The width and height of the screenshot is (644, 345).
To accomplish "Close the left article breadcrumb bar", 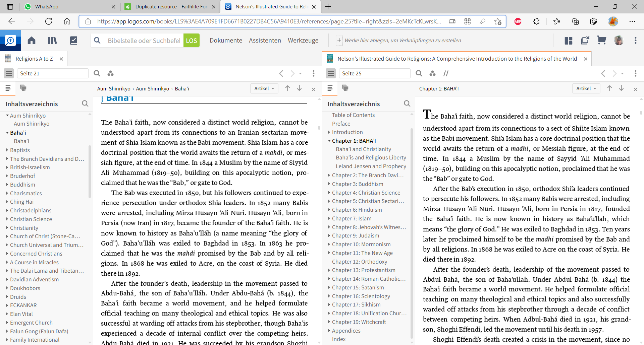I will tap(314, 89).
